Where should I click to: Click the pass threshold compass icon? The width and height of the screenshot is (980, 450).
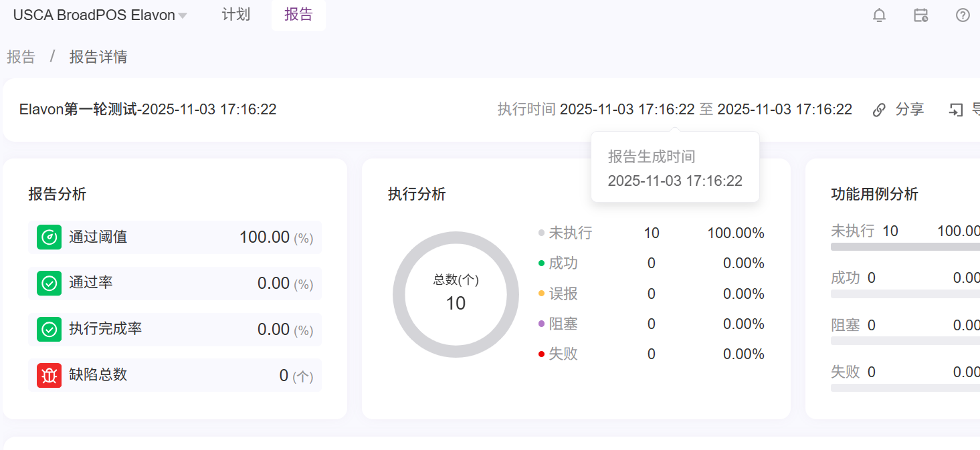tap(49, 237)
